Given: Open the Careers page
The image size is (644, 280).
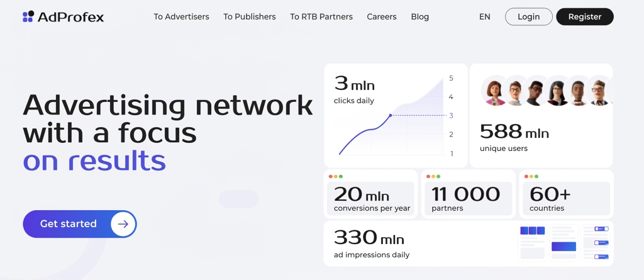Looking at the screenshot, I should [382, 17].
